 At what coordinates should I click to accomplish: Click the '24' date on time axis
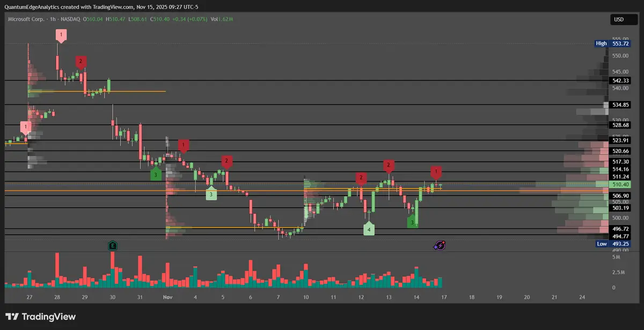point(582,297)
